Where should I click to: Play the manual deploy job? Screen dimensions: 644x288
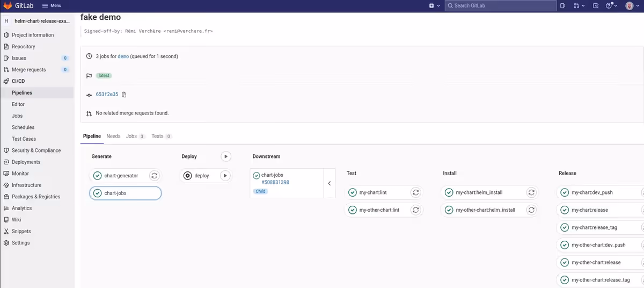(x=225, y=176)
